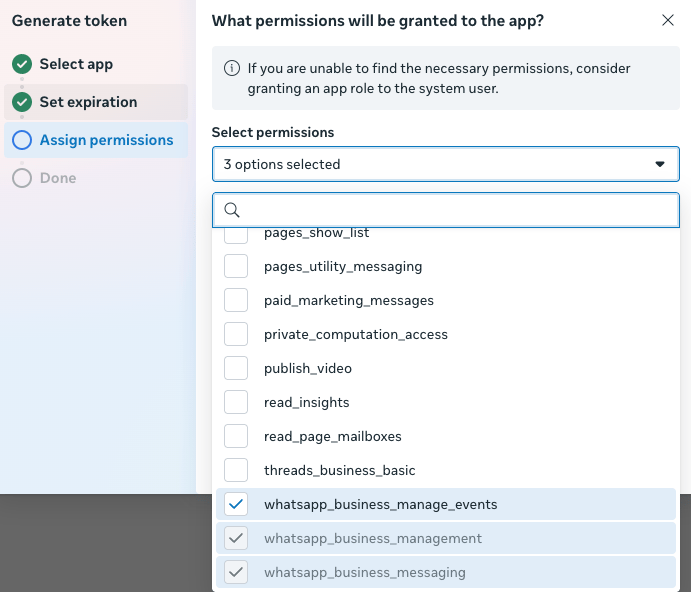
Task: Click the blue circle icon beside Assign permissions
Action: 22,140
